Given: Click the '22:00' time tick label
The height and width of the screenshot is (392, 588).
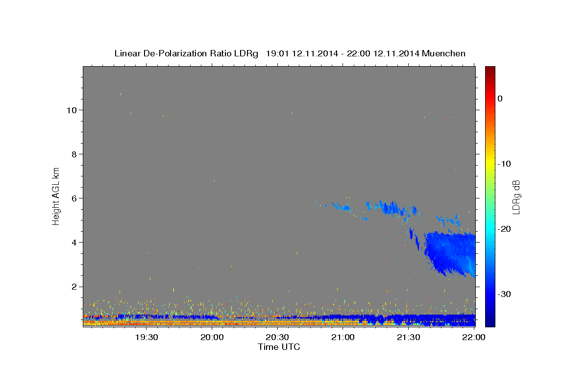Looking at the screenshot, I should [474, 338].
